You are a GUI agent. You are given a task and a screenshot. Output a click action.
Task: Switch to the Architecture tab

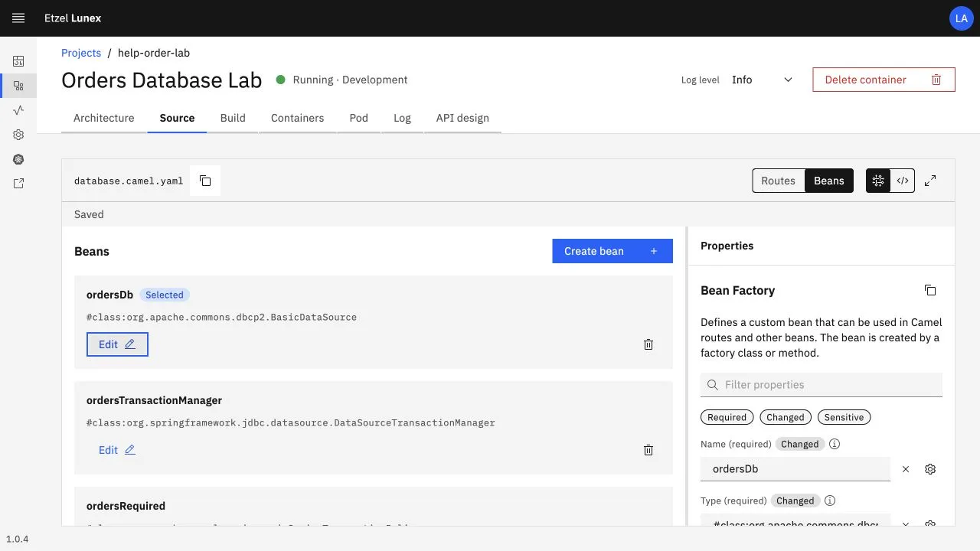pos(104,118)
